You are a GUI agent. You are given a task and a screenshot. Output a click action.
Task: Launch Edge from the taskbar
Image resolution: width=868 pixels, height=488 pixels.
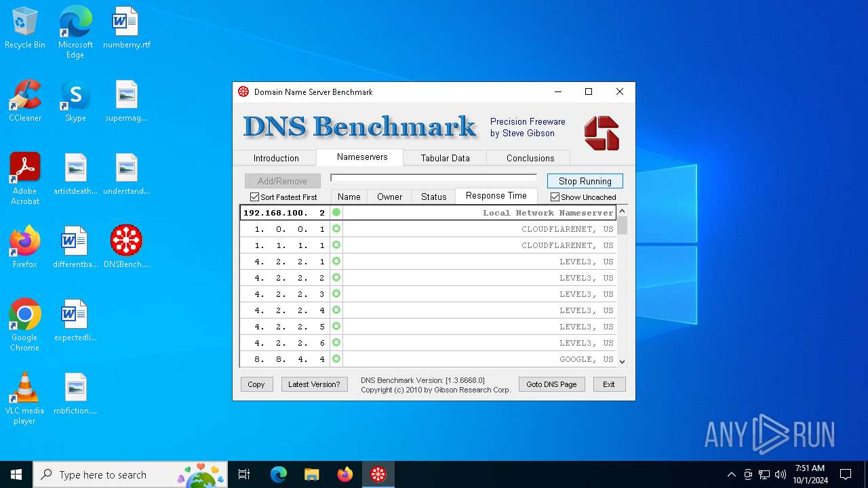point(279,474)
